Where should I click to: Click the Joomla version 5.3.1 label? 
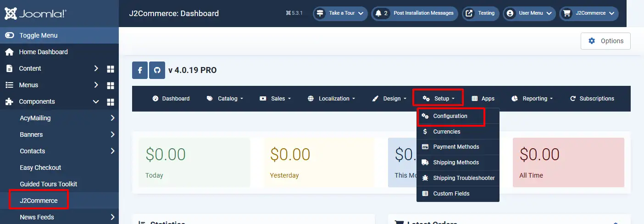click(x=294, y=13)
